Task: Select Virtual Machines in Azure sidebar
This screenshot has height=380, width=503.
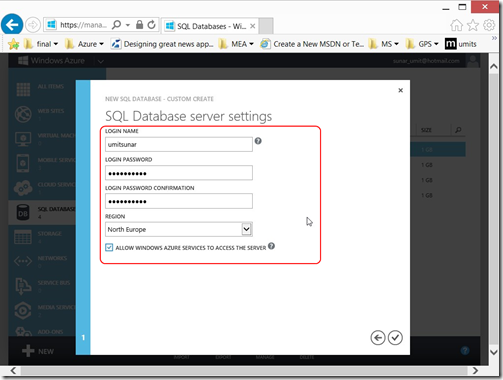Action: [42, 138]
